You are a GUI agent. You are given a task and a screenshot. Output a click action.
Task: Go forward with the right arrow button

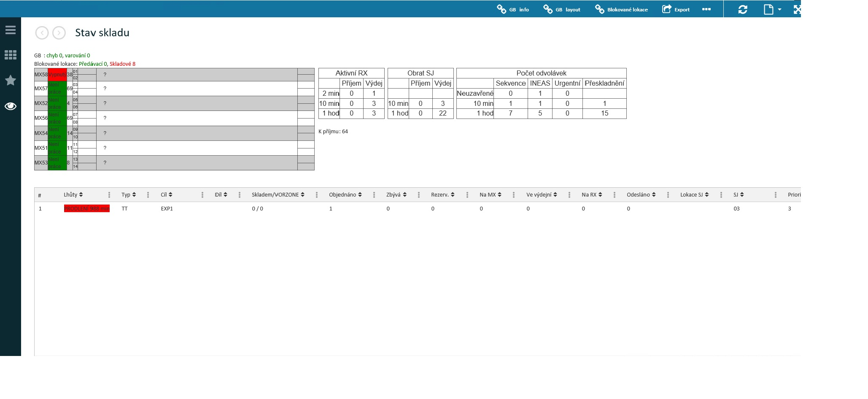point(59,33)
